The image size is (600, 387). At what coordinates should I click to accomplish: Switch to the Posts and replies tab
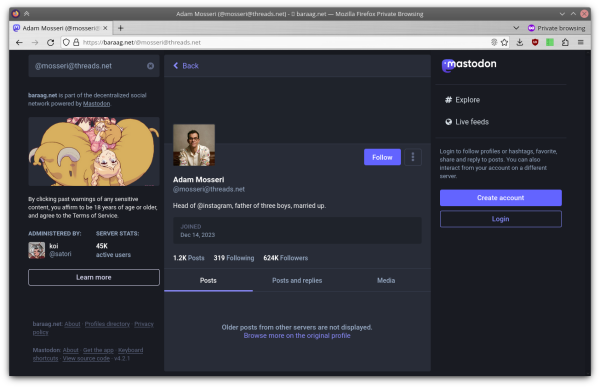[297, 281]
